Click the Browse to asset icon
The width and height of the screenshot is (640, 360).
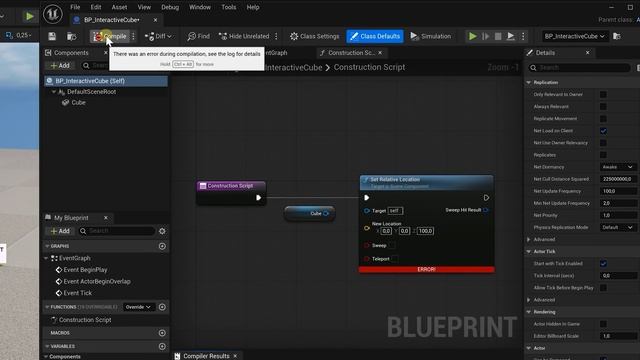click(x=71, y=36)
